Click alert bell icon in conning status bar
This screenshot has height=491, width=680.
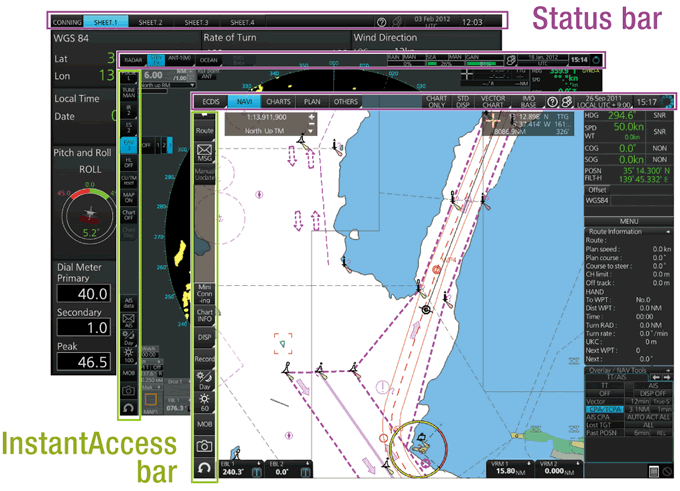[396, 22]
